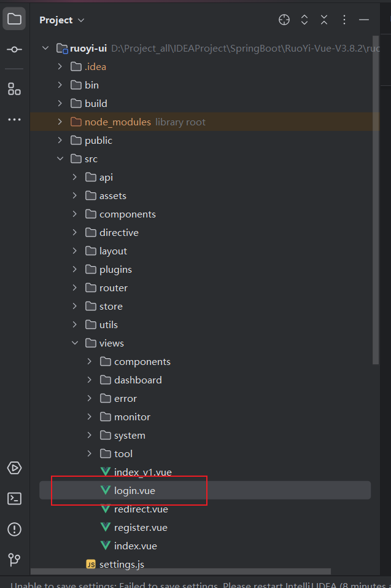Show more tool windows ellipsis

[14, 120]
